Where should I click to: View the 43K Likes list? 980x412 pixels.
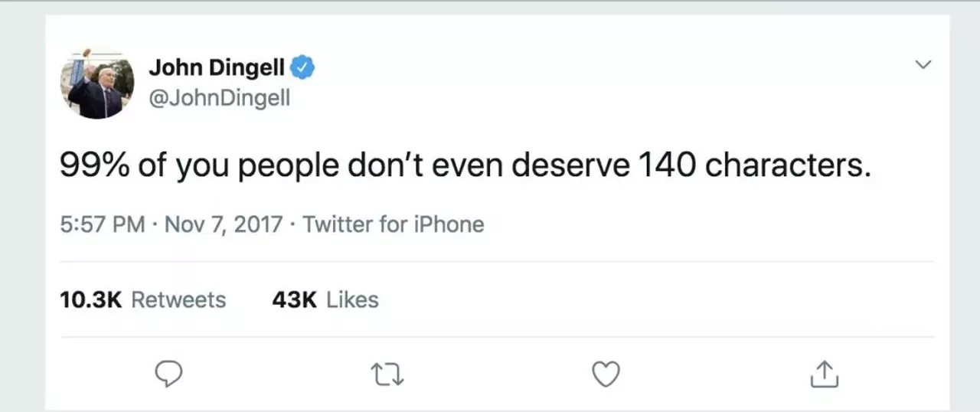325,299
